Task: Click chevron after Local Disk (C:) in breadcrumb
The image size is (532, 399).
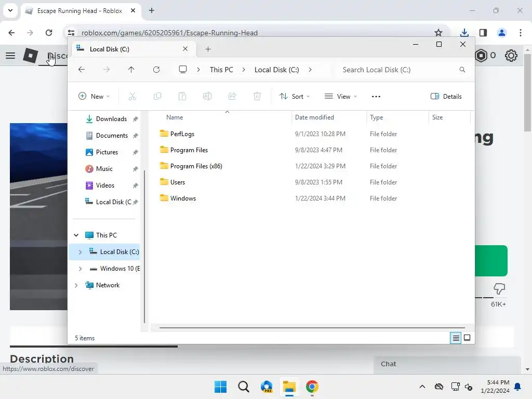Action: 310,70
